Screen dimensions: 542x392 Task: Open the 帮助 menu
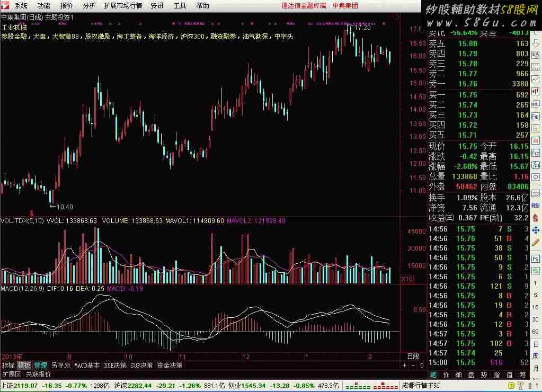coord(202,5)
